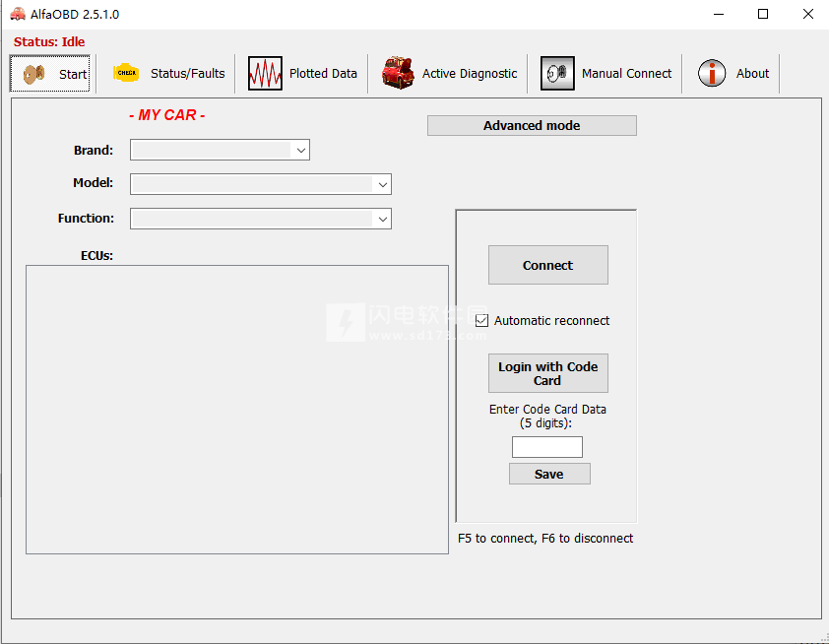The width and height of the screenshot is (829, 644).
Task: Open the Function combo box
Action: point(261,219)
